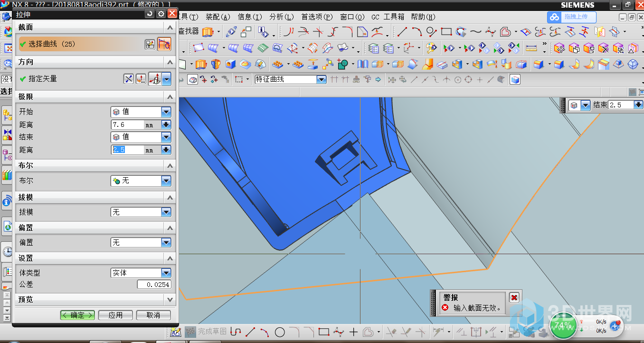Open the 窗口(O) menu
644x343 pixels.
pyautogui.click(x=352, y=17)
